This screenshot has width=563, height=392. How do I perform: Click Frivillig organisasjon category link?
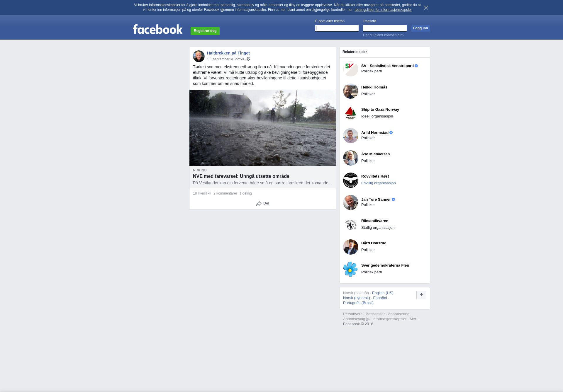379,183
